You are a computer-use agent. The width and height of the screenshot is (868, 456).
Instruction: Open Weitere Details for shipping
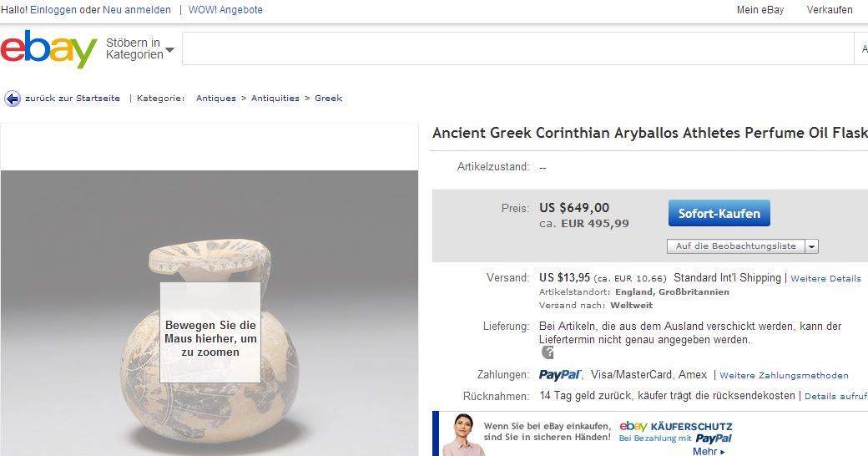coord(825,278)
